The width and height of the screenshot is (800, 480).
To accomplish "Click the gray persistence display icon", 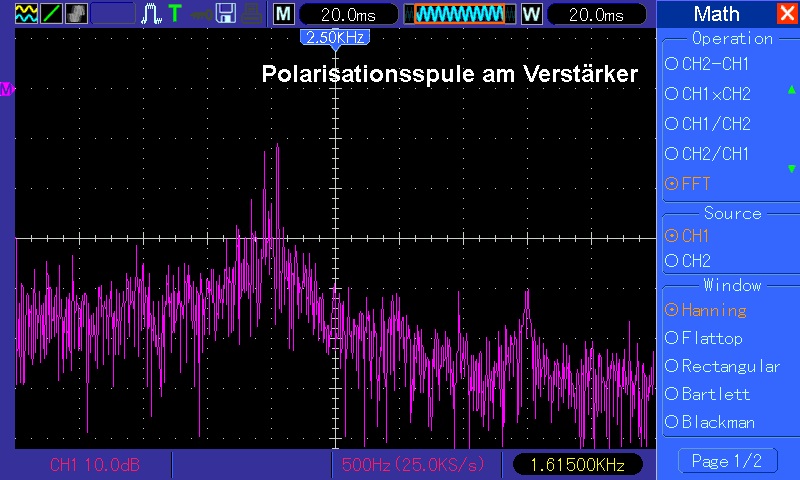I will [x=77, y=14].
